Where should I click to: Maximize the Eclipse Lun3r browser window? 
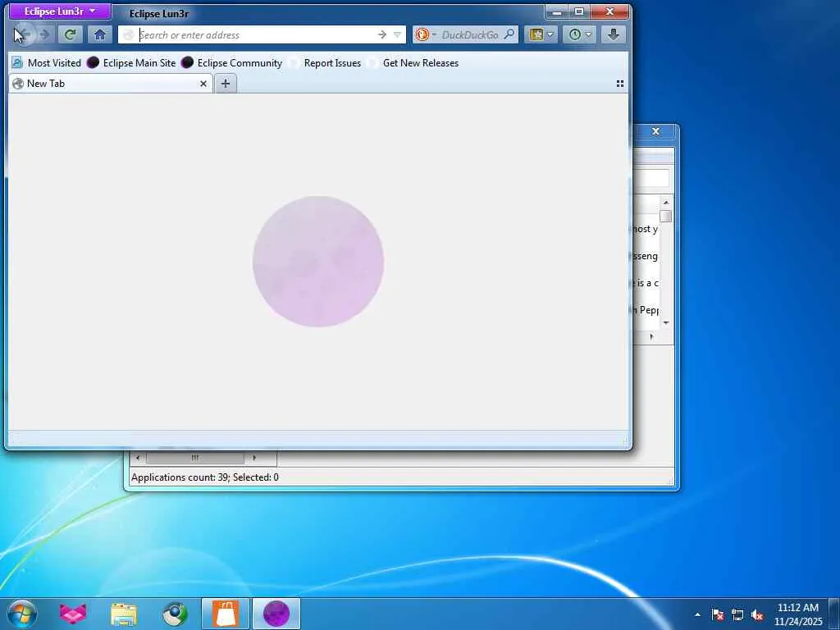pos(579,11)
